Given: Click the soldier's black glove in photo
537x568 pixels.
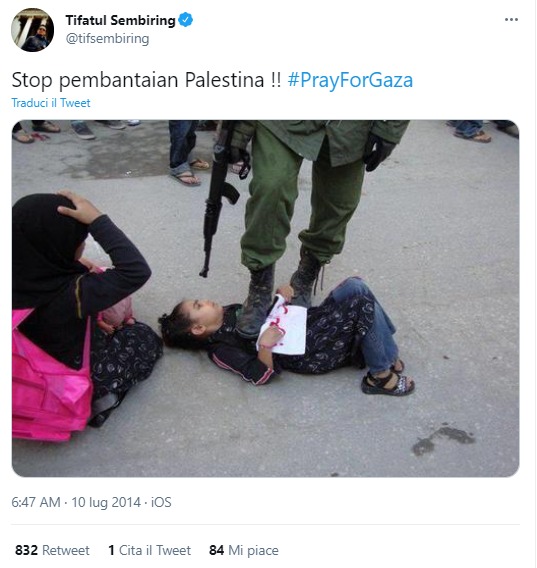Looking at the screenshot, I should click(x=378, y=151).
